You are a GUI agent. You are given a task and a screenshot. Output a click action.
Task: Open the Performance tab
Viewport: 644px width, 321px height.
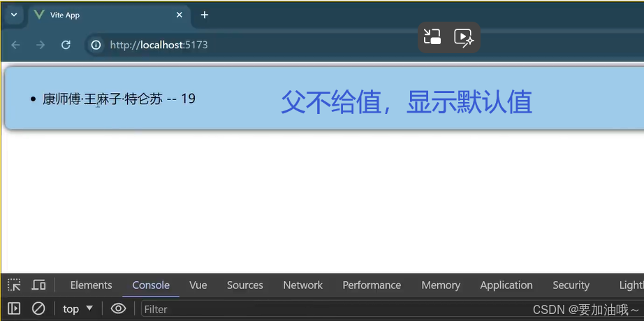372,285
